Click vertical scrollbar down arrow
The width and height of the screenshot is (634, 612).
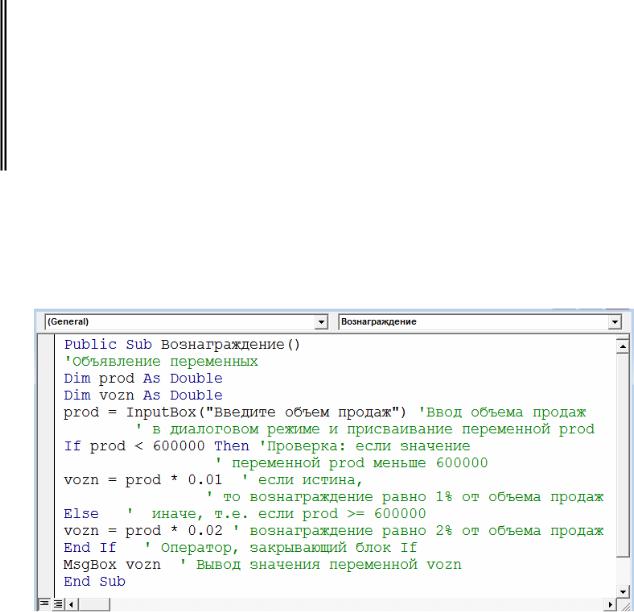[623, 592]
